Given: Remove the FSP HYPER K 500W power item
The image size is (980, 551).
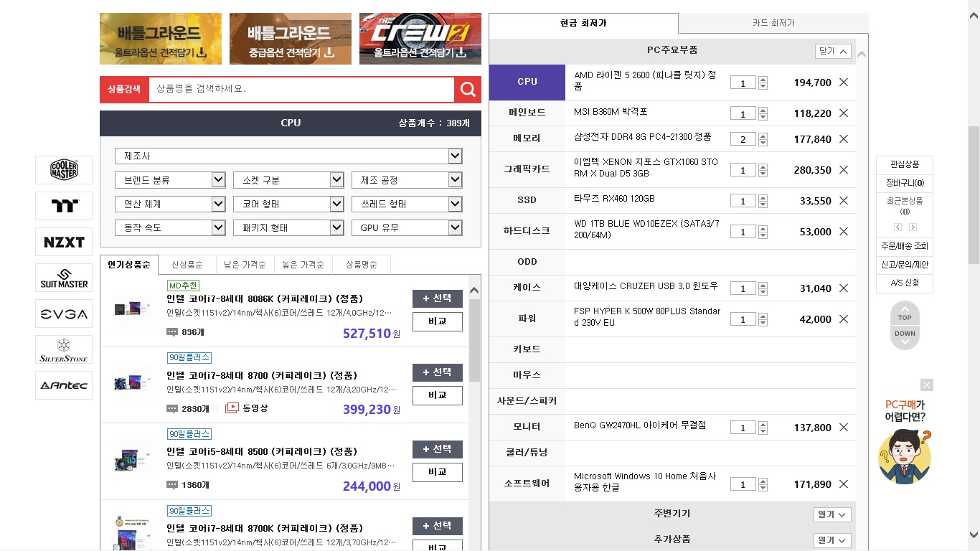Looking at the screenshot, I should (844, 319).
